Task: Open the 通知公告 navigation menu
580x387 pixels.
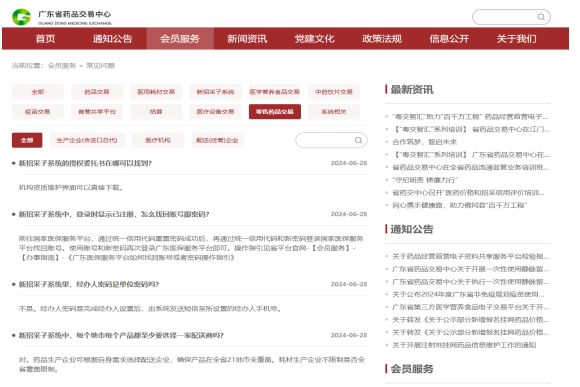Action: [112, 38]
